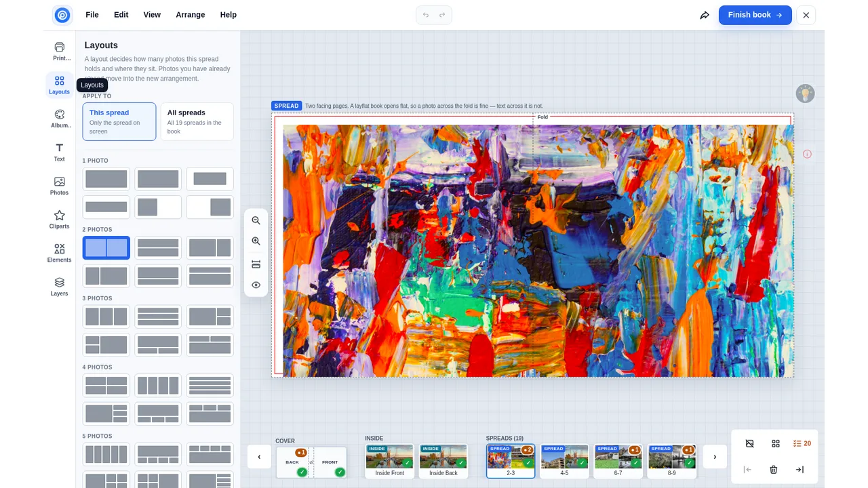Open the Inside Front page thumbnail
The width and height of the screenshot is (868, 488).
tap(389, 462)
